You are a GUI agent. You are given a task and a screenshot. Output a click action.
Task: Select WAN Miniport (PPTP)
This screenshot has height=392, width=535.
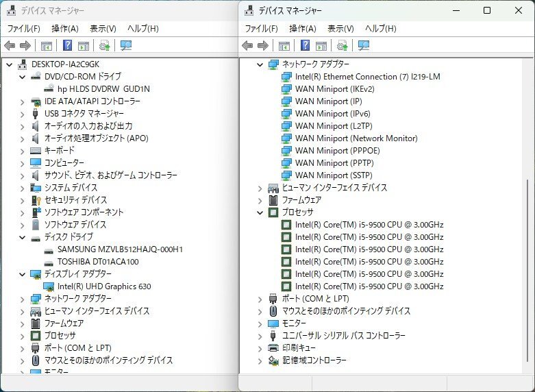(334, 163)
